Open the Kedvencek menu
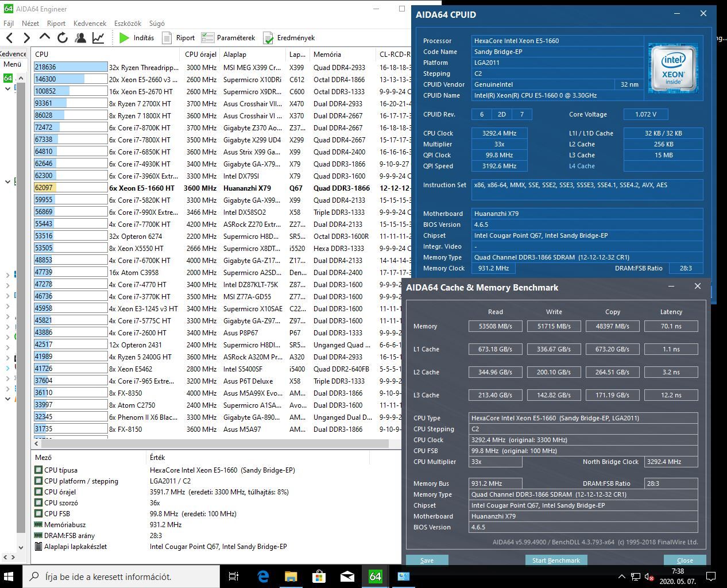The width and height of the screenshot is (727, 588). point(90,24)
